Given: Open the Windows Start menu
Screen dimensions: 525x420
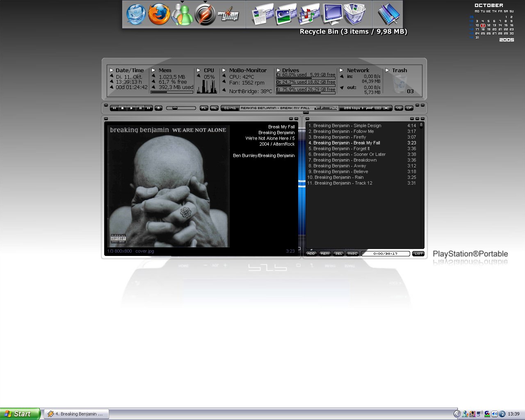Looking at the screenshot, I should (20, 414).
